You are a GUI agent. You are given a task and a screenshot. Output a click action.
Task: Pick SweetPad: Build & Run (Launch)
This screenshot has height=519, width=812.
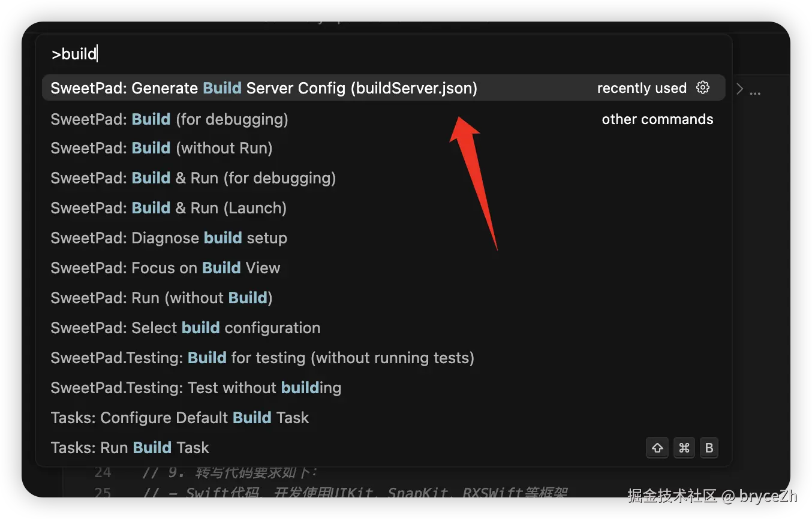pyautogui.click(x=169, y=208)
